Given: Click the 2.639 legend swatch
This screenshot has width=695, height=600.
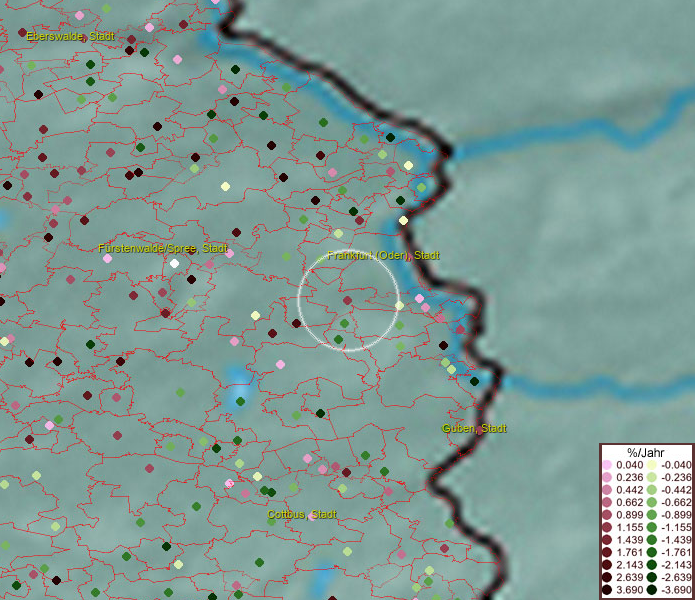Looking at the screenshot, I should (x=607, y=577).
